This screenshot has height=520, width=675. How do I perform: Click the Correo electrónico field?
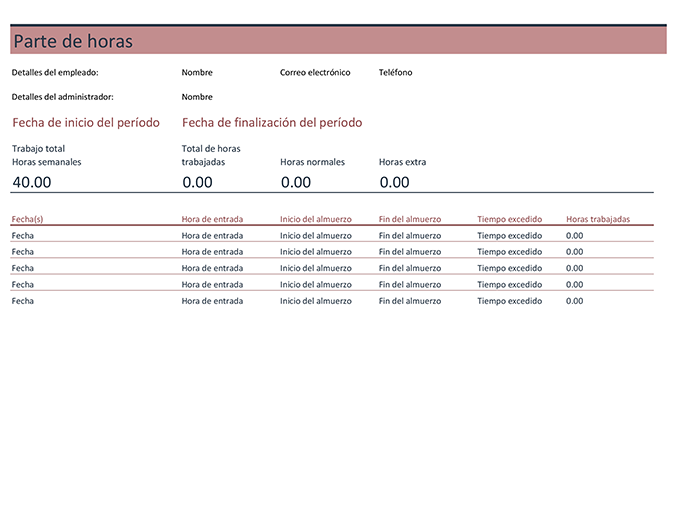(315, 73)
